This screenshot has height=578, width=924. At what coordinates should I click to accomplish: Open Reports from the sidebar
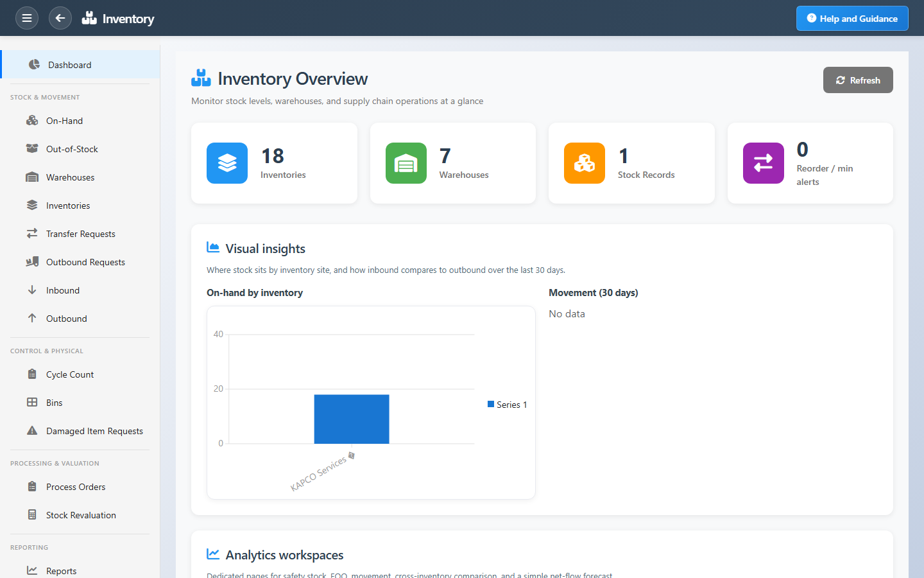click(x=80, y=571)
